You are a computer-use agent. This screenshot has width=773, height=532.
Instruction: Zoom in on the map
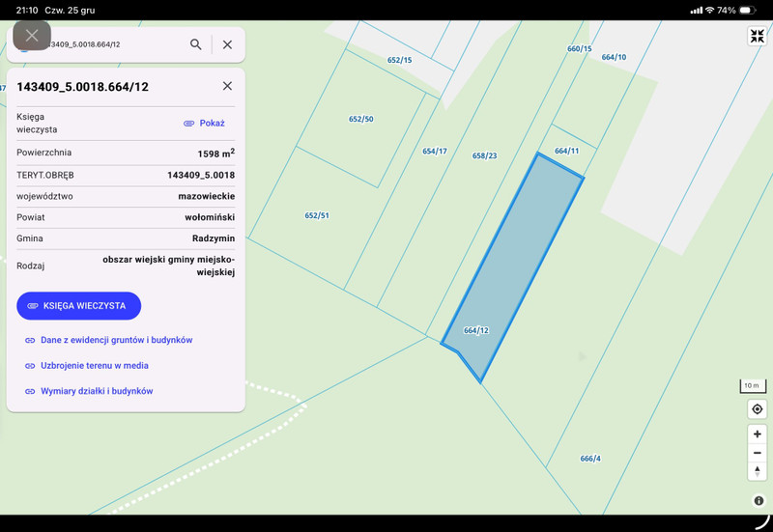tap(758, 434)
